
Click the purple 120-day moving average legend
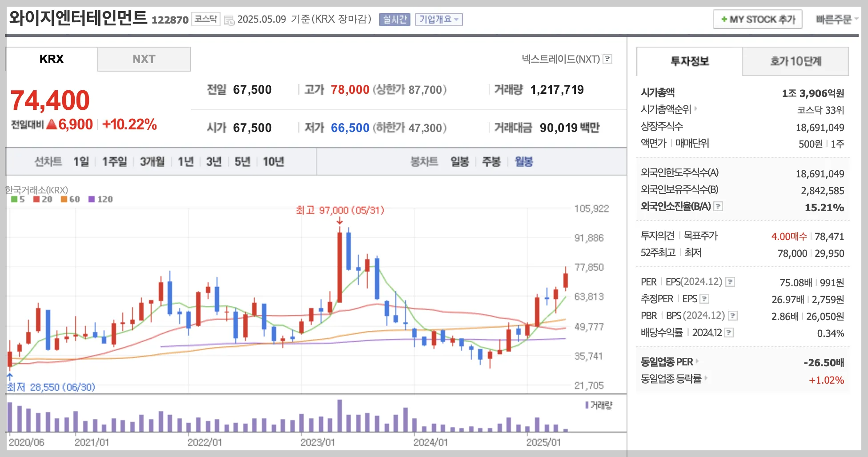point(100,199)
